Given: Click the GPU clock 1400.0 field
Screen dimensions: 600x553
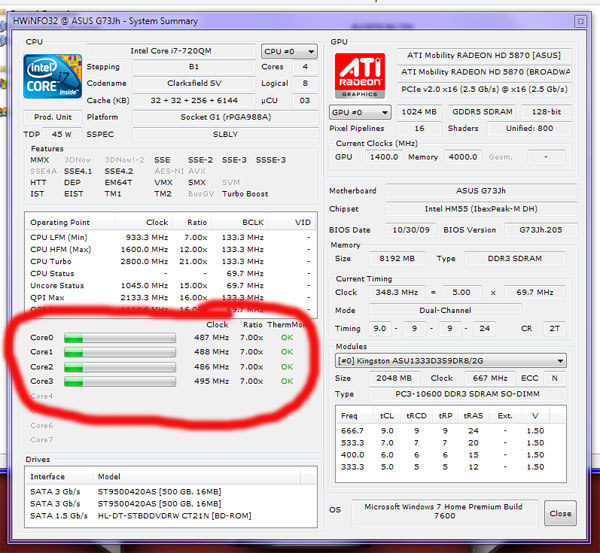Looking at the screenshot, I should 384,157.
